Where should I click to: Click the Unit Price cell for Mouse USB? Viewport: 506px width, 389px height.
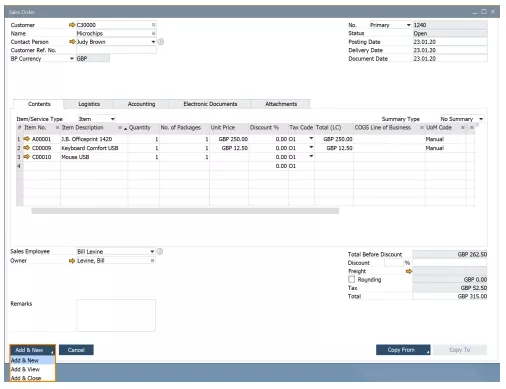pos(229,157)
